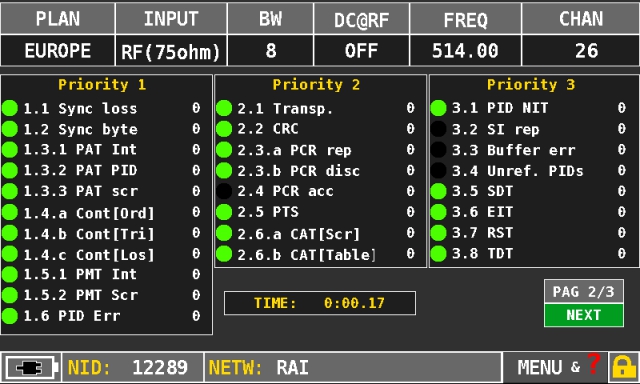640x384 pixels.
Task: Click the indicator for 1.4.c Cont[Los]
Action: 10,254
